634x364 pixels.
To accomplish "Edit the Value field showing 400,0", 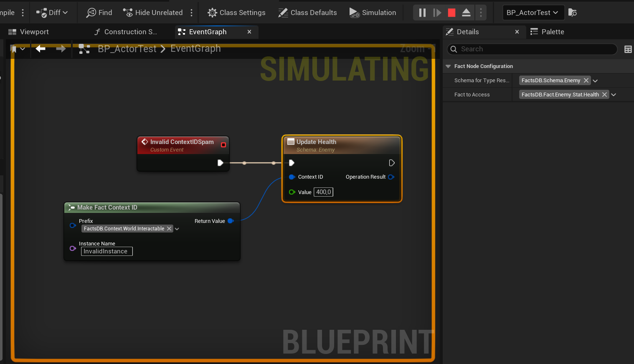I will 323,192.
